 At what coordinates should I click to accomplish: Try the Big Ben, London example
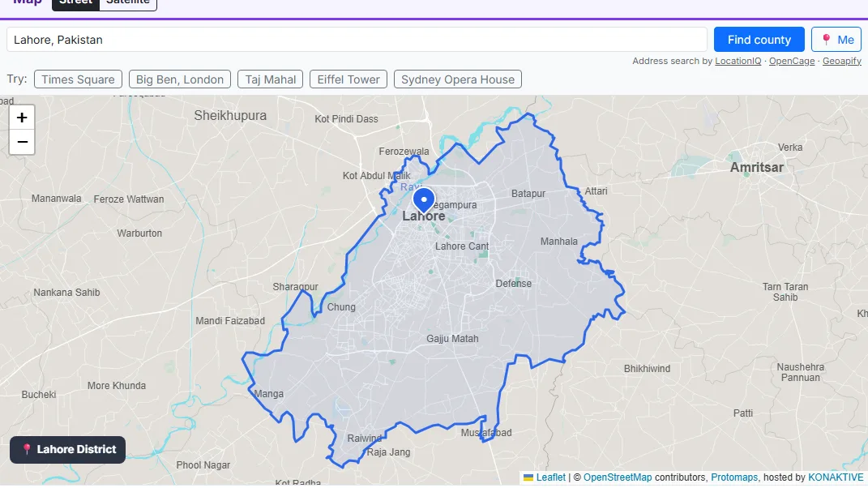point(180,79)
